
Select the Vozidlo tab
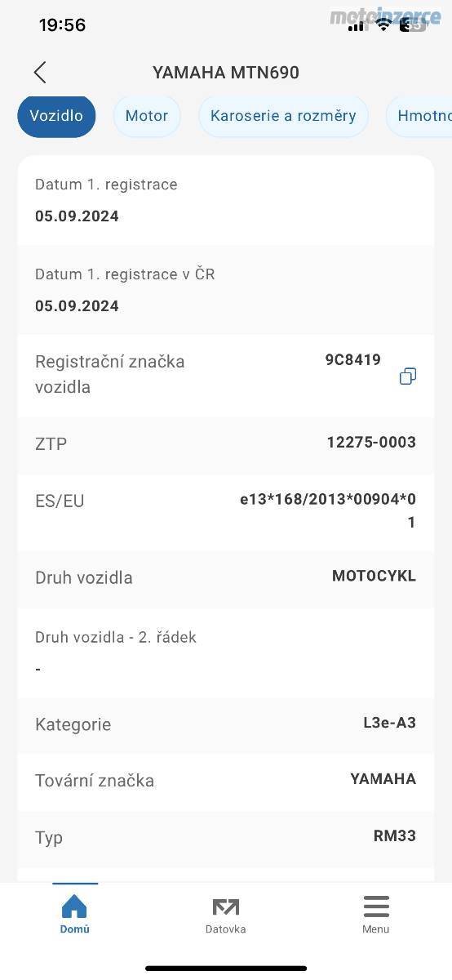56,116
